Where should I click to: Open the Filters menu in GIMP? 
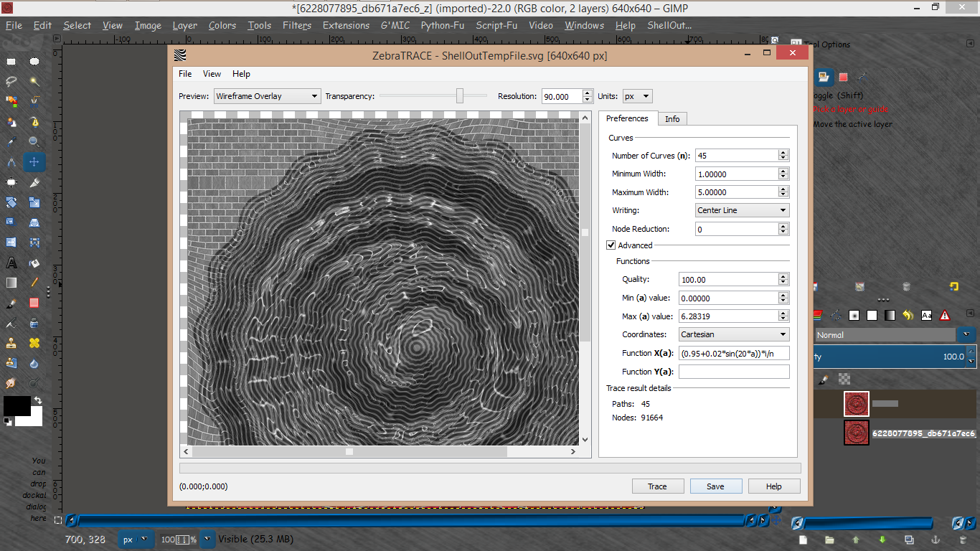(x=296, y=25)
